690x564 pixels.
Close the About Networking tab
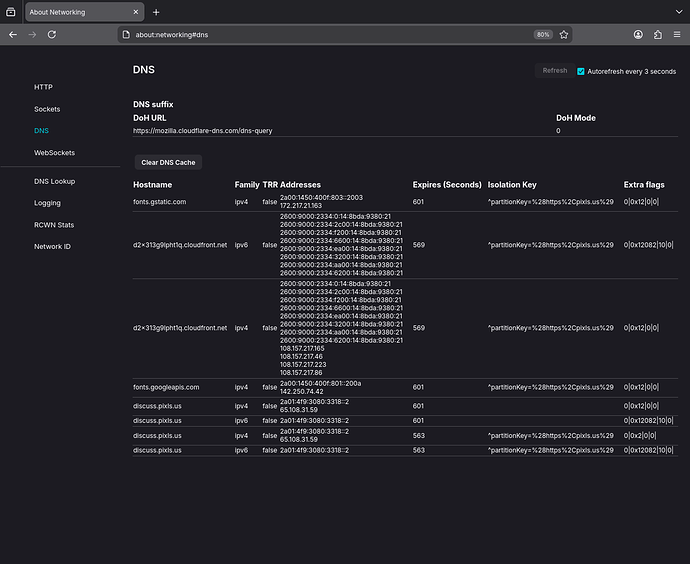(134, 12)
